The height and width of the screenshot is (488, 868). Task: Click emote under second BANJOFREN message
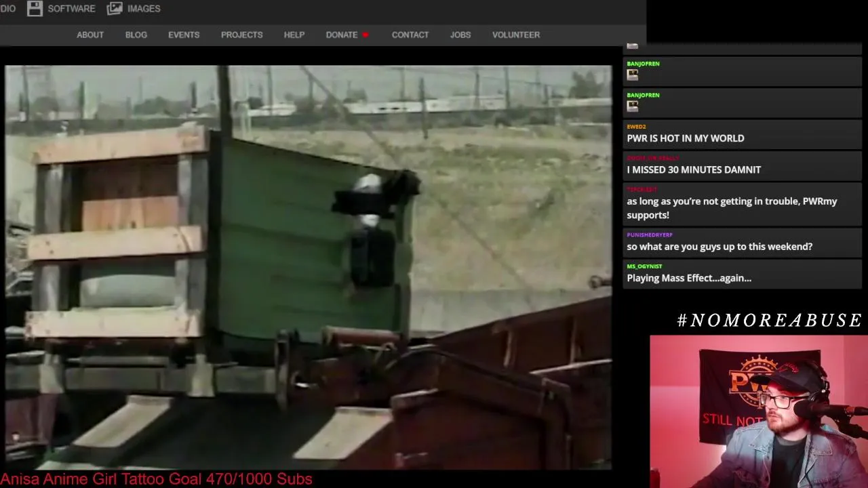(633, 106)
